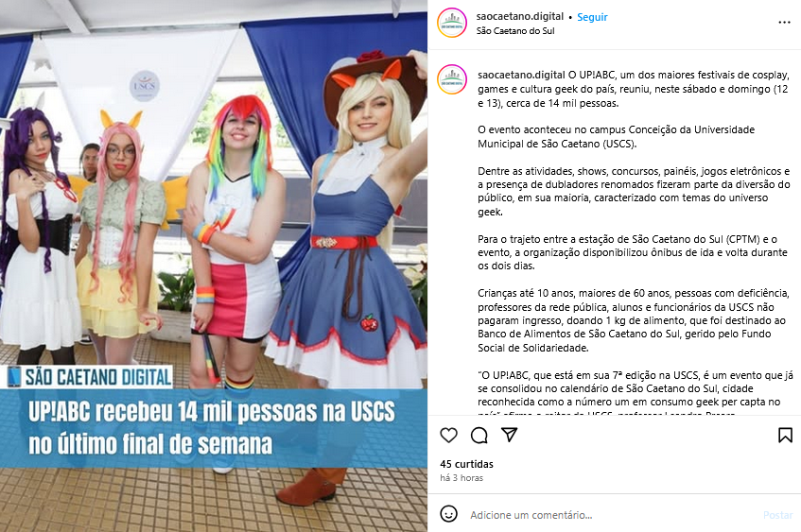This screenshot has height=532, width=801.
Task: Click the UP!ABC headline overlay on the image
Action: [213, 428]
